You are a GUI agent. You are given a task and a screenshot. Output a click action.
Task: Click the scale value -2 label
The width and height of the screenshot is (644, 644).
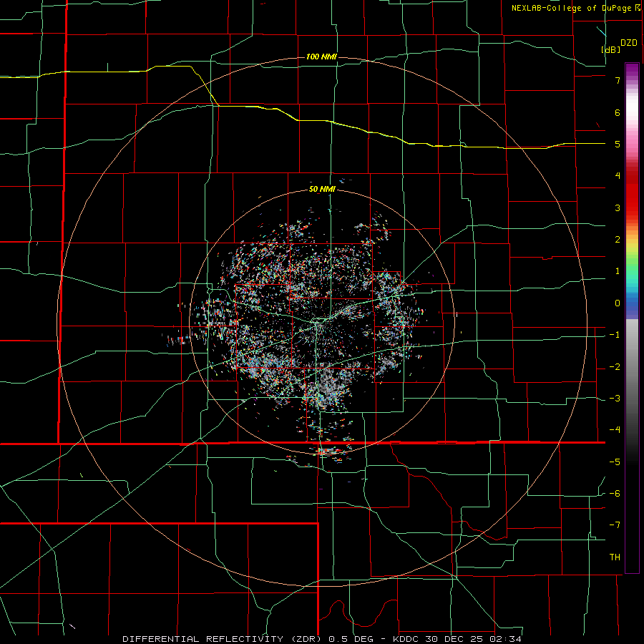(615, 367)
